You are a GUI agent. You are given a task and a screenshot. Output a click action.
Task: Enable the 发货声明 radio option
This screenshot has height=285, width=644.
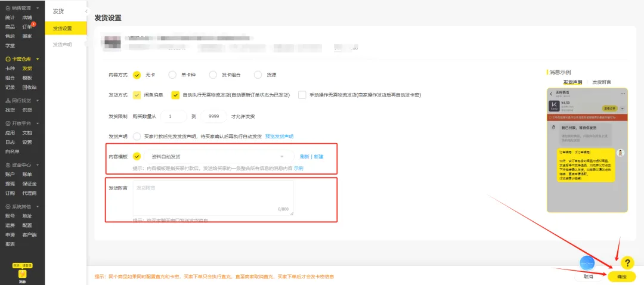137,137
